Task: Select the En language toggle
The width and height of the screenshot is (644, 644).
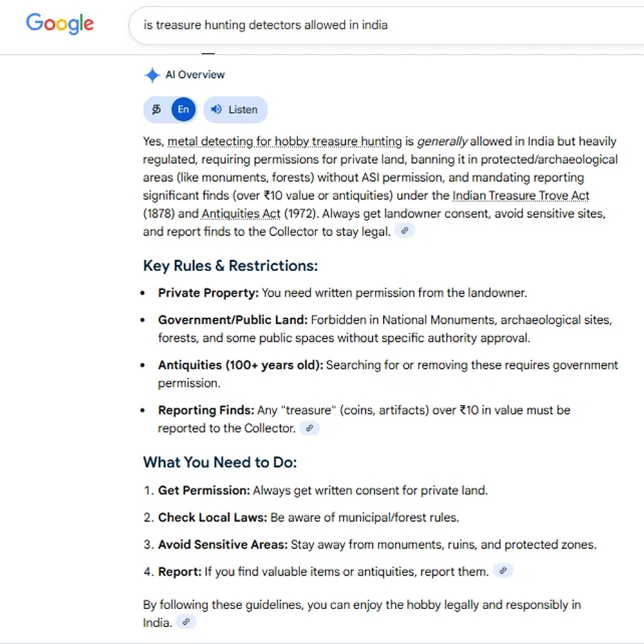Action: 184,109
